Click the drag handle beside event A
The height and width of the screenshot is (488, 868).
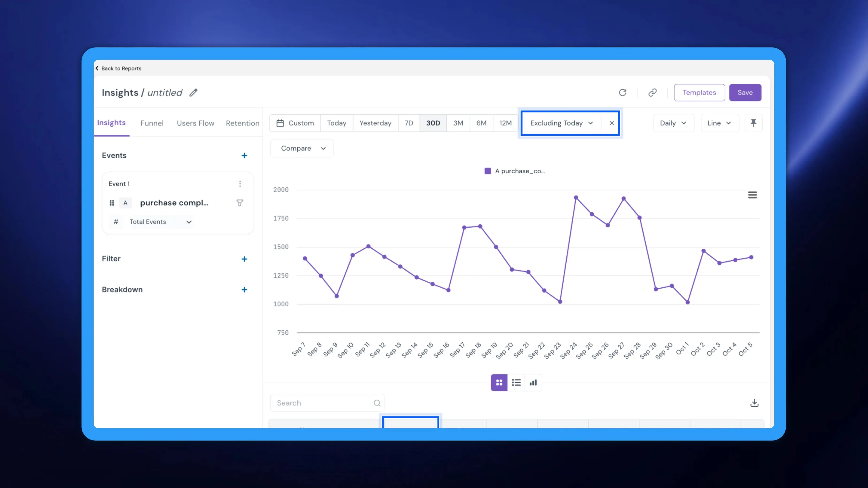click(111, 203)
